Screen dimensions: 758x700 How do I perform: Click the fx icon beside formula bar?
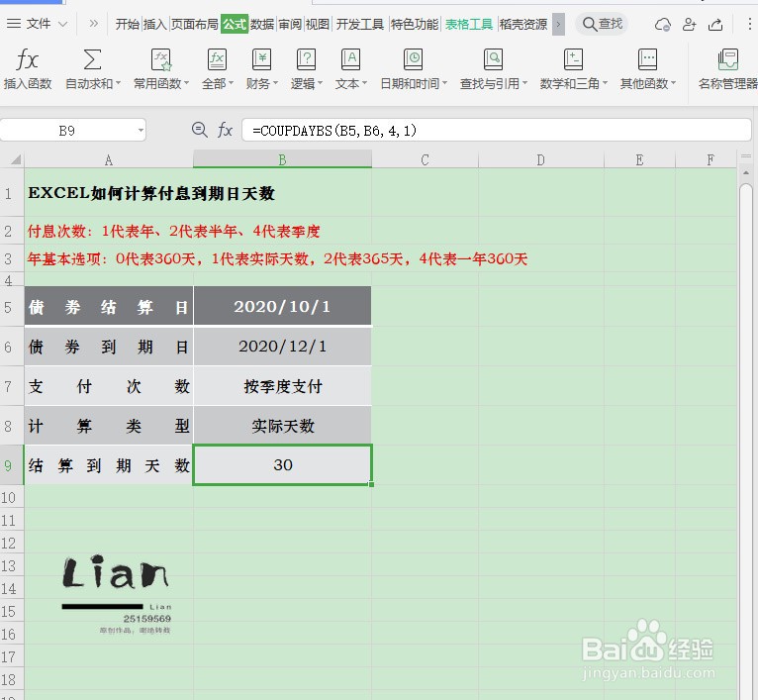225,130
